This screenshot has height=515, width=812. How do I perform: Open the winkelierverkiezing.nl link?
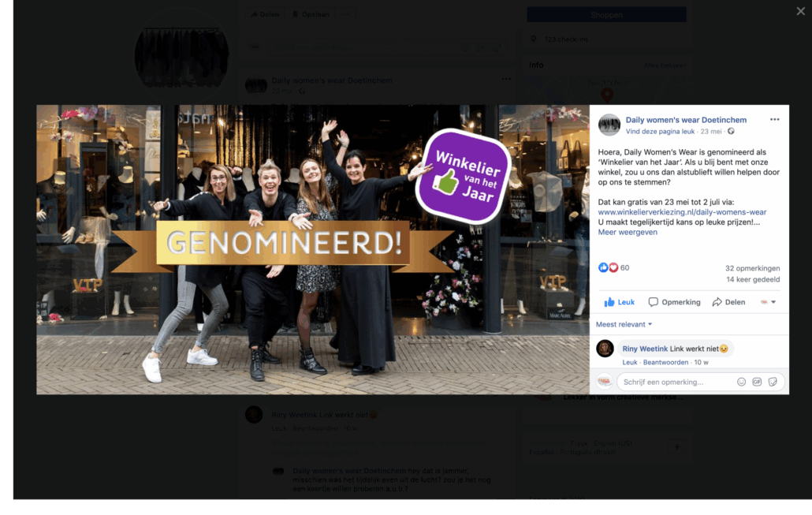tap(682, 212)
